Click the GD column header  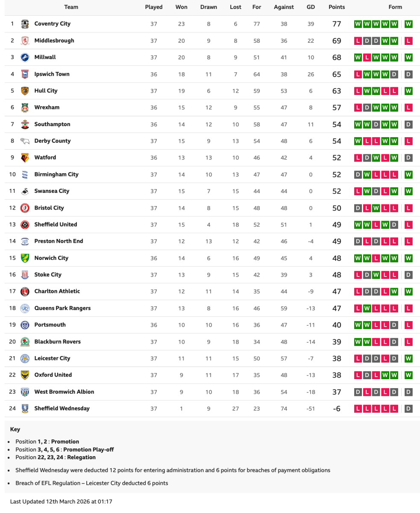pos(311,7)
